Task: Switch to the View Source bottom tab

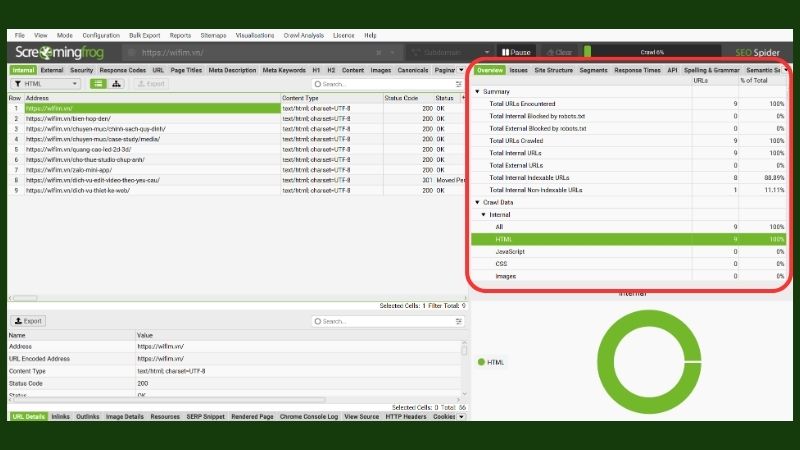Action: (362, 417)
